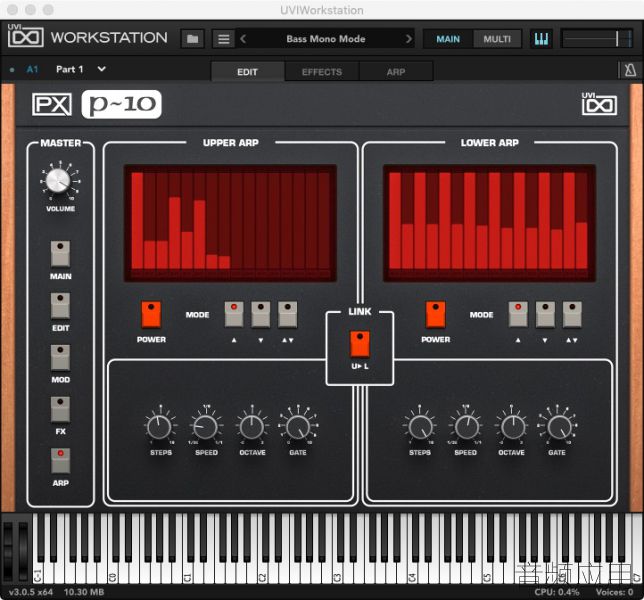Click the CPU: 0.4% status readout
This screenshot has width=644, height=600.
(x=557, y=592)
